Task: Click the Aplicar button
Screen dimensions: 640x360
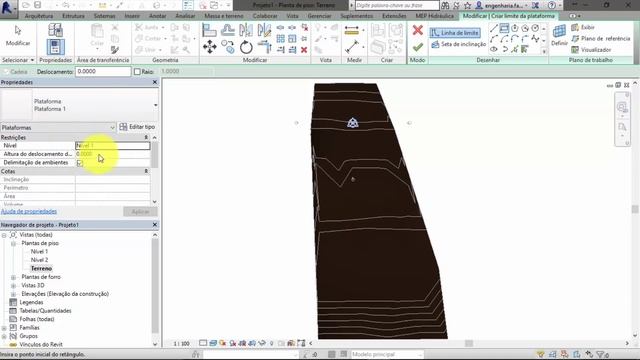Action: [140, 212]
